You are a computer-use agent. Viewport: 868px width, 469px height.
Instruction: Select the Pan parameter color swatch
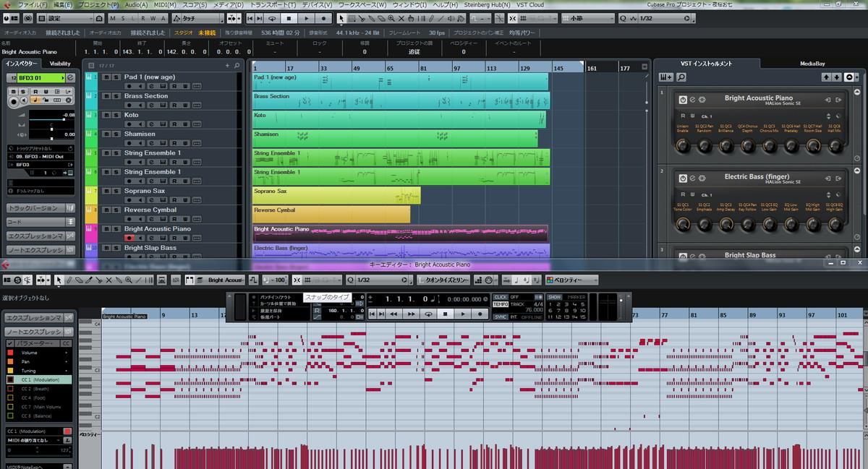(10, 361)
